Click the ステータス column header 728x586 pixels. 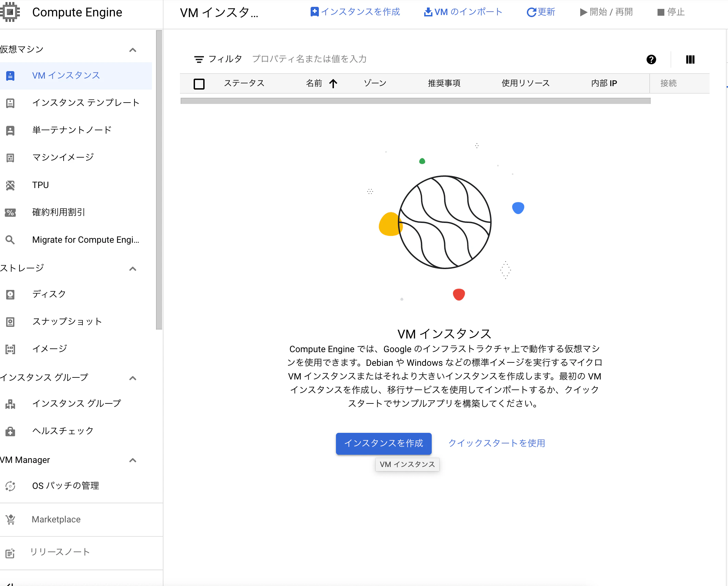click(x=244, y=83)
